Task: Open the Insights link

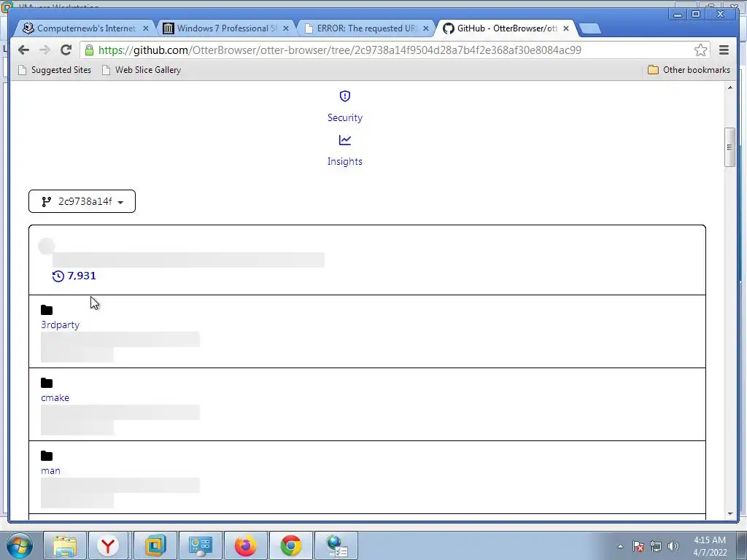Action: 345,161
